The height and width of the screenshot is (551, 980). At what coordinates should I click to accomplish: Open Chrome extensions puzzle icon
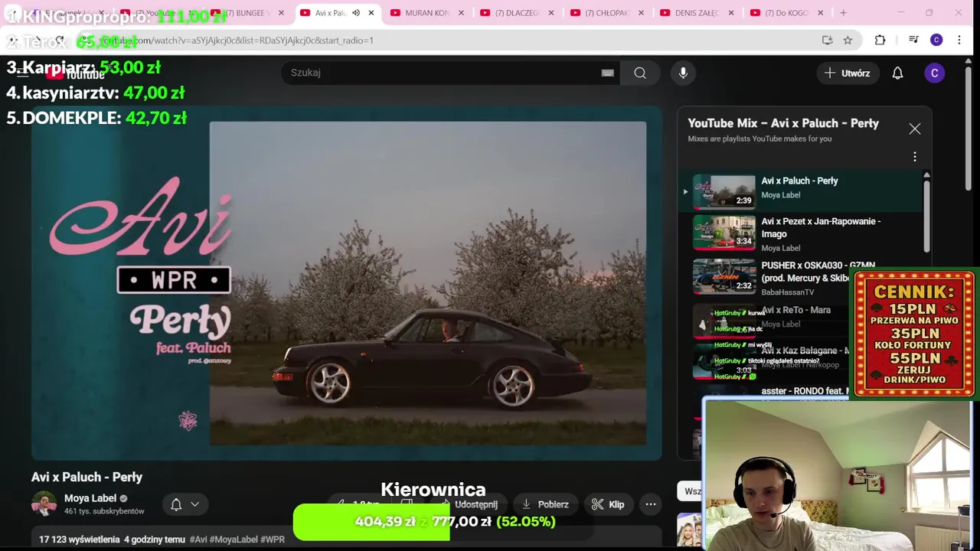(880, 40)
